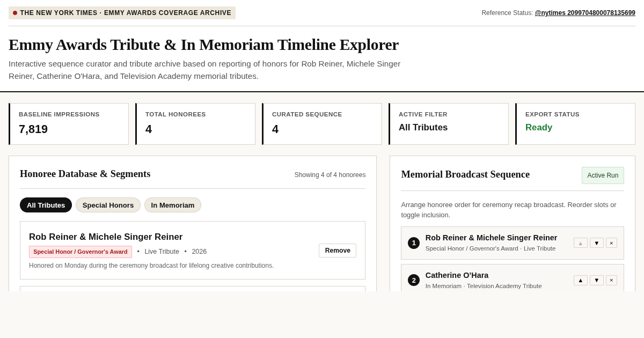Click the Active Filter All Tributes card
This screenshot has height=338, width=644.
pos(449,124)
